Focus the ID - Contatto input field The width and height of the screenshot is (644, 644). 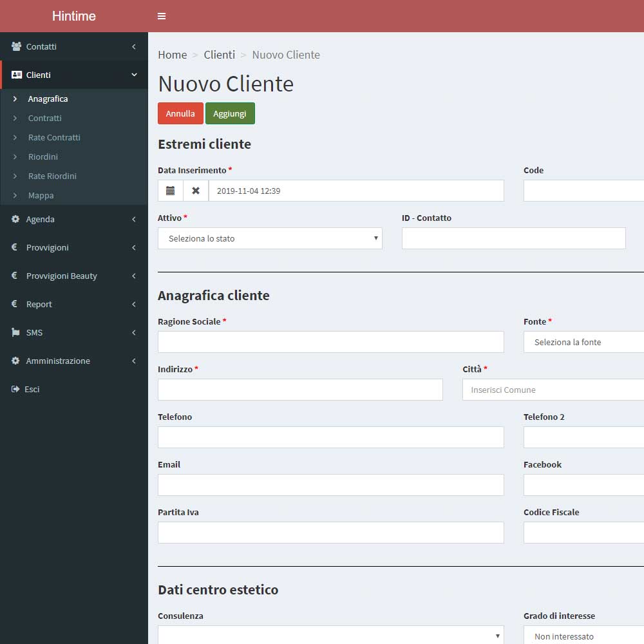pos(514,238)
